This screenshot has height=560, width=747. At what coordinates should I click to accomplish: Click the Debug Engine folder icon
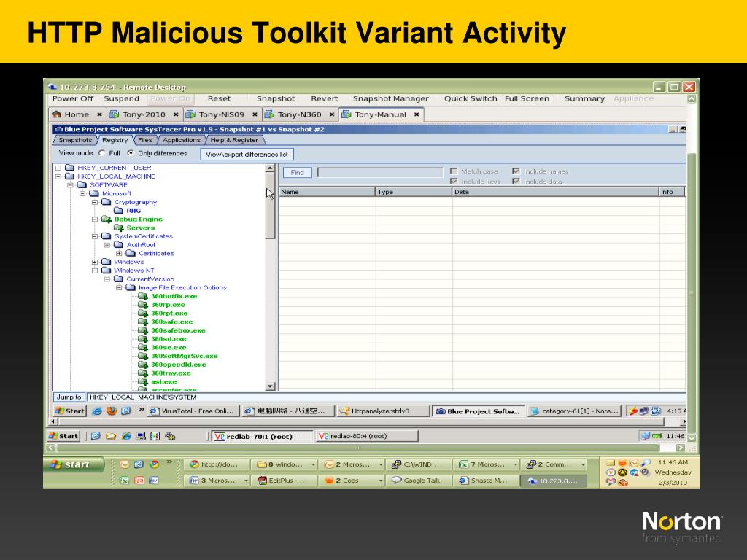pos(107,219)
